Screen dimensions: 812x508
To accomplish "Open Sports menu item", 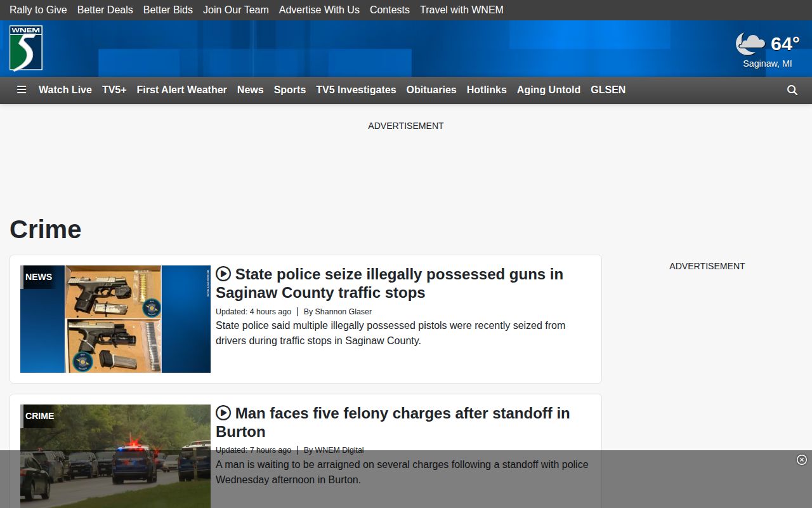I will click(x=290, y=90).
